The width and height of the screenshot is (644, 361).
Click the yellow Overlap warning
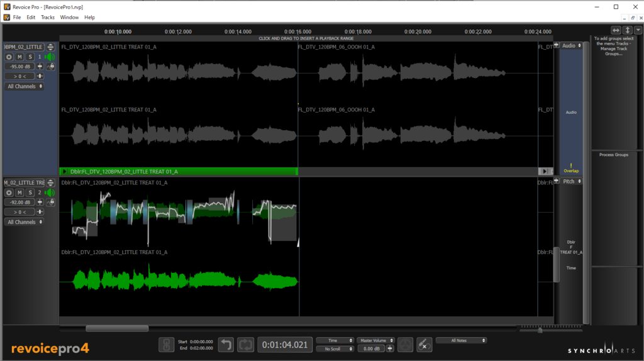click(571, 169)
